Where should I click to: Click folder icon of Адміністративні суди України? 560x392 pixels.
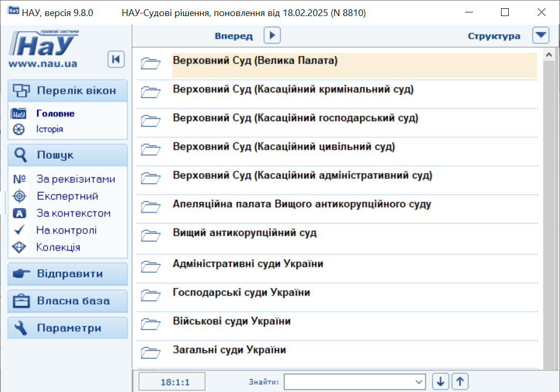[151, 266]
